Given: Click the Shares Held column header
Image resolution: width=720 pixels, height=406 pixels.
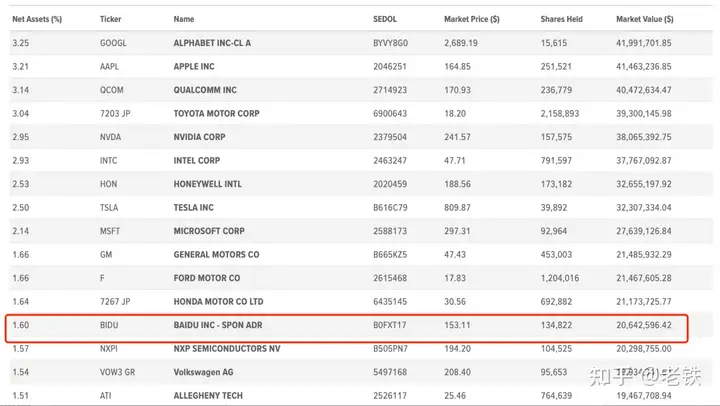Looking at the screenshot, I should (x=562, y=19).
